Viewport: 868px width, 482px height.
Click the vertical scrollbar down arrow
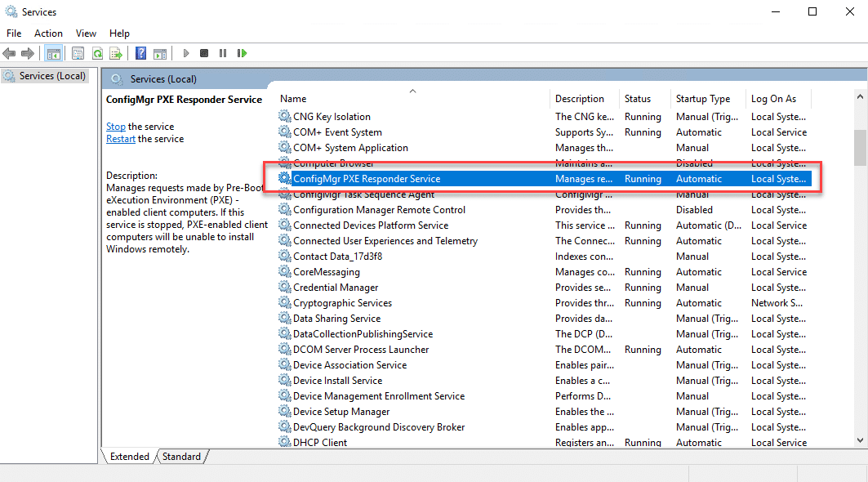point(860,440)
